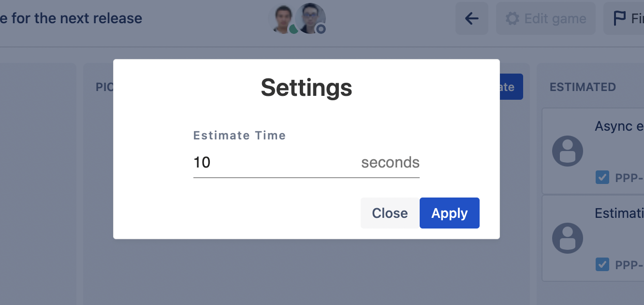Select the user avatar icon on the Async card

[568, 151]
